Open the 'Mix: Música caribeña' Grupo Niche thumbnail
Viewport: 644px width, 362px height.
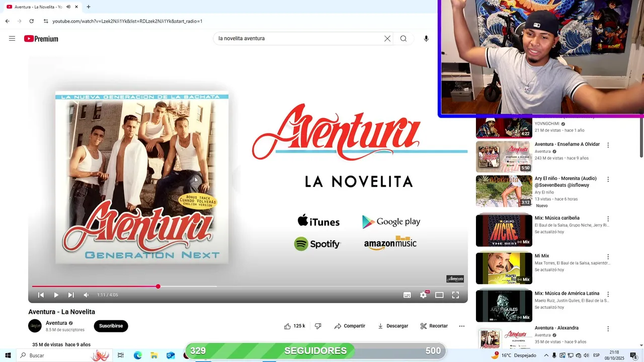point(504,230)
